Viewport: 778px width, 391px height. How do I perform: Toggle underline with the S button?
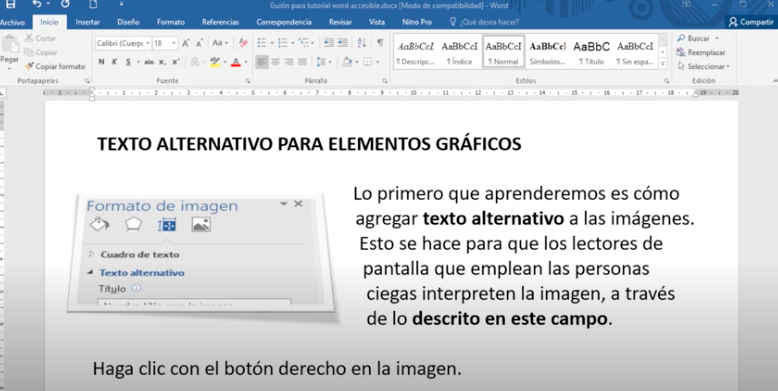click(x=128, y=62)
